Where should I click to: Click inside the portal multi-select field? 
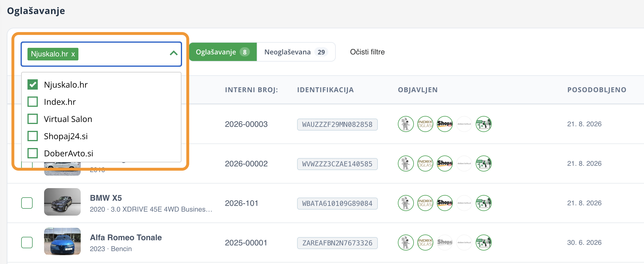101,54
